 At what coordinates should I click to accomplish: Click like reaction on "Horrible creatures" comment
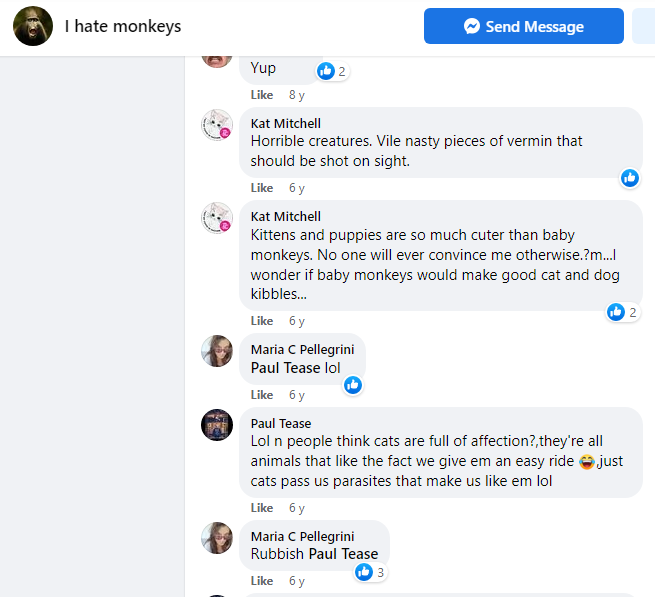(630, 178)
